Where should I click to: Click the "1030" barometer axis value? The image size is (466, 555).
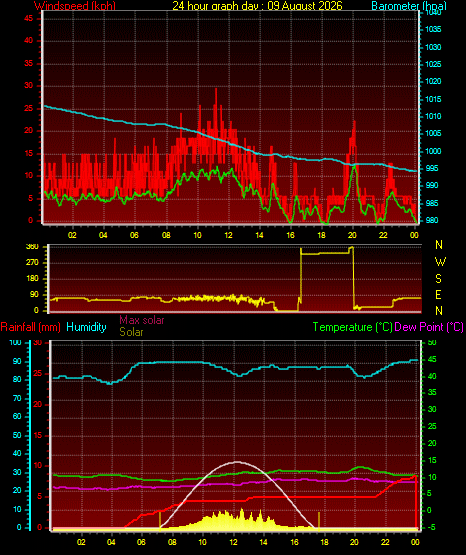point(433,47)
